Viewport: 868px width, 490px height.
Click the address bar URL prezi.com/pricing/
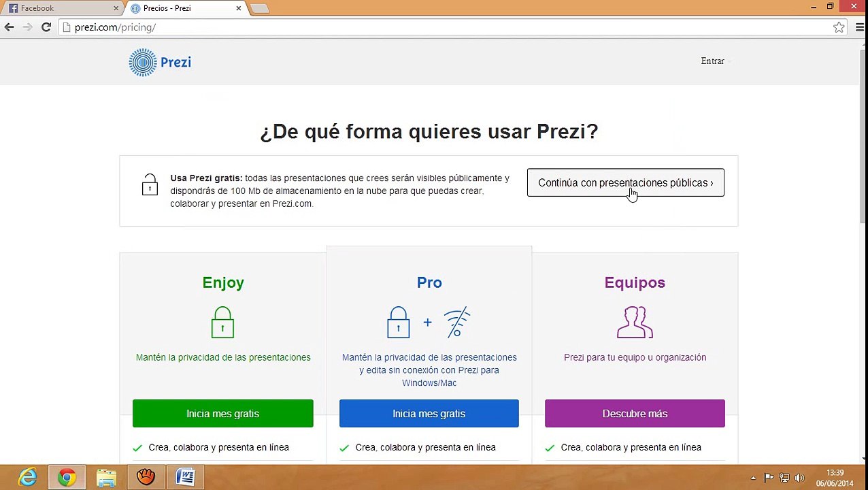click(115, 27)
